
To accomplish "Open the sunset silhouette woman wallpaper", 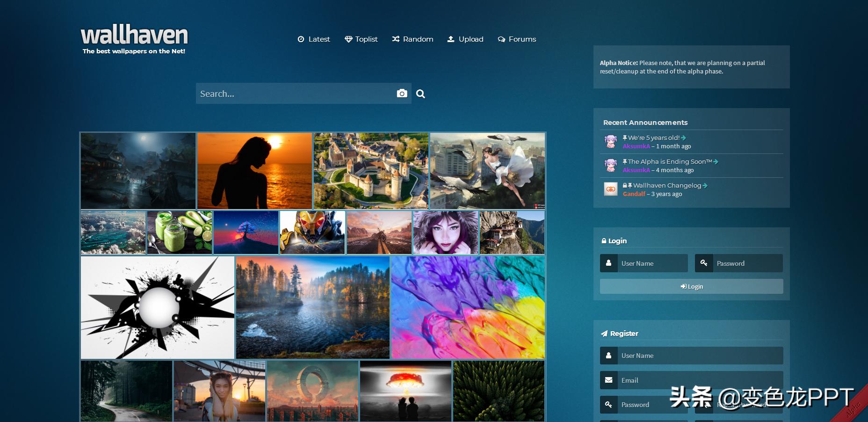I will coord(254,171).
